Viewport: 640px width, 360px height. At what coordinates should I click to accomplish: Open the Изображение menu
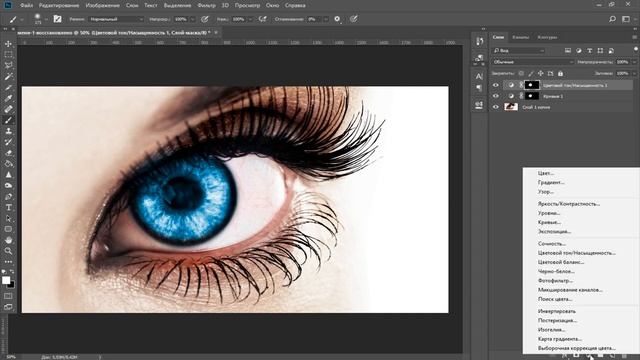103,6
